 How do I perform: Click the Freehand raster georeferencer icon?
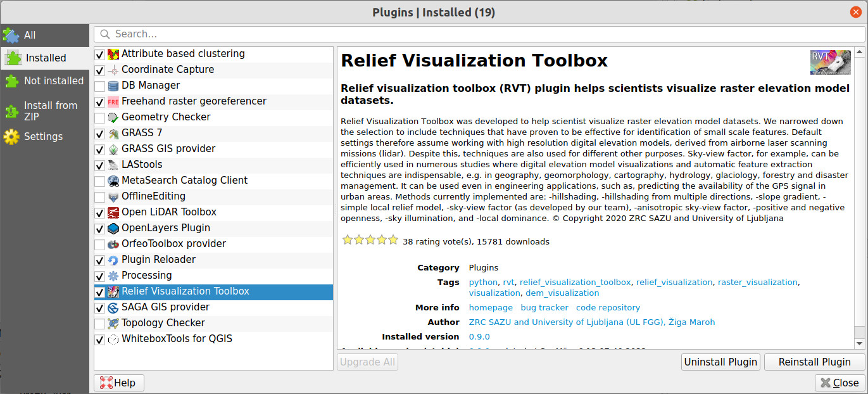point(113,101)
